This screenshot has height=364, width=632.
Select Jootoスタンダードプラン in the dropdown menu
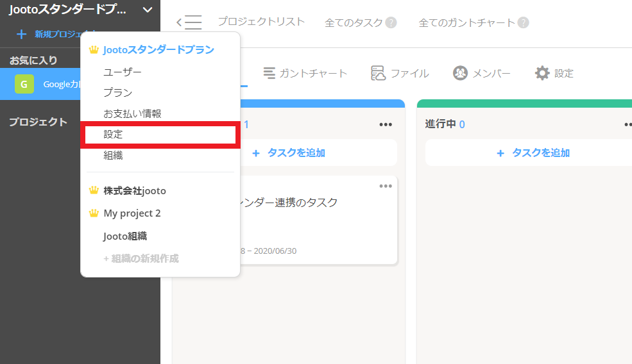pyautogui.click(x=159, y=49)
